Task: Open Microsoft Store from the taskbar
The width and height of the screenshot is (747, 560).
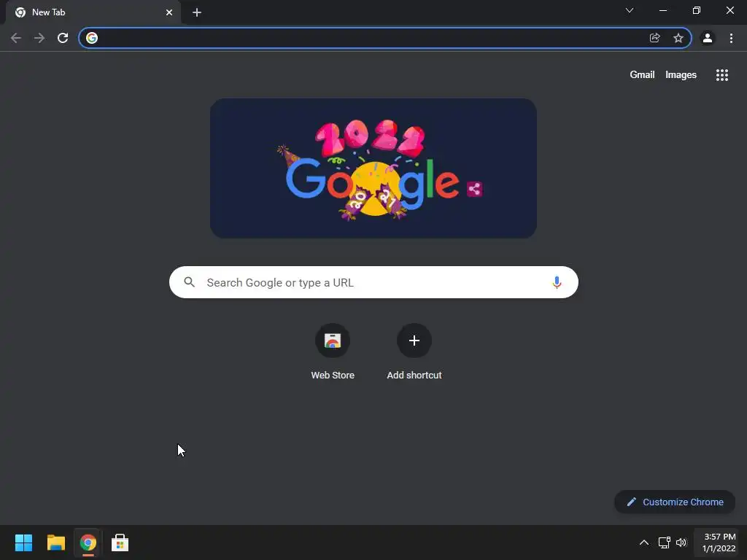Action: tap(120, 542)
